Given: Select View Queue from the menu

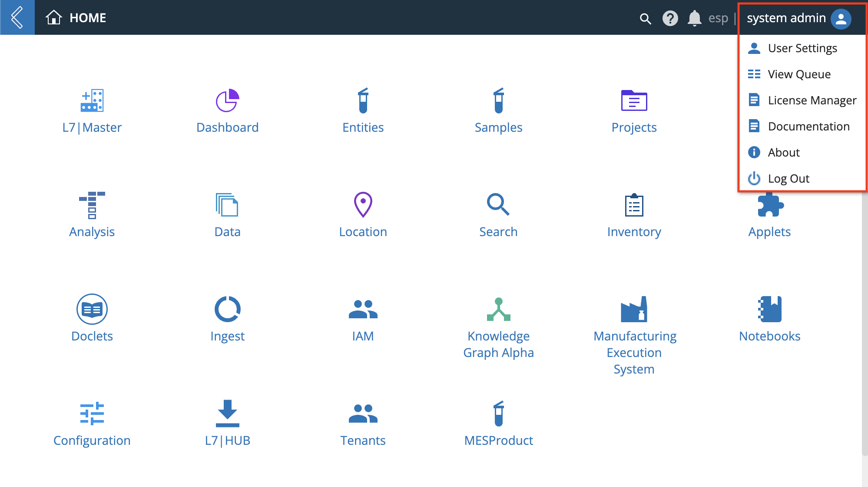Looking at the screenshot, I should tap(802, 74).
